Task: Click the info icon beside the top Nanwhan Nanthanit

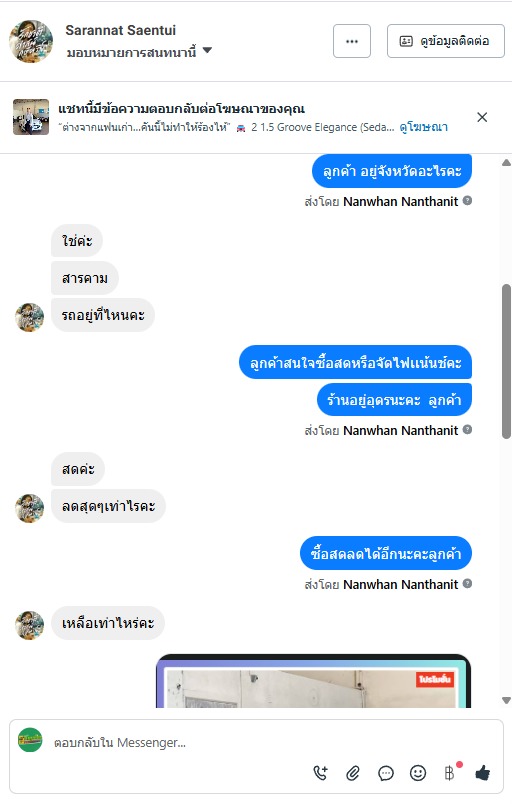Action: [x=467, y=200]
